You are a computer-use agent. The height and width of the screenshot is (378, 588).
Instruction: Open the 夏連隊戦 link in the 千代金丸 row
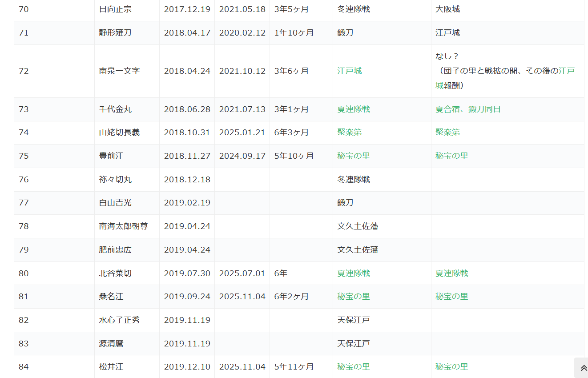click(x=353, y=109)
